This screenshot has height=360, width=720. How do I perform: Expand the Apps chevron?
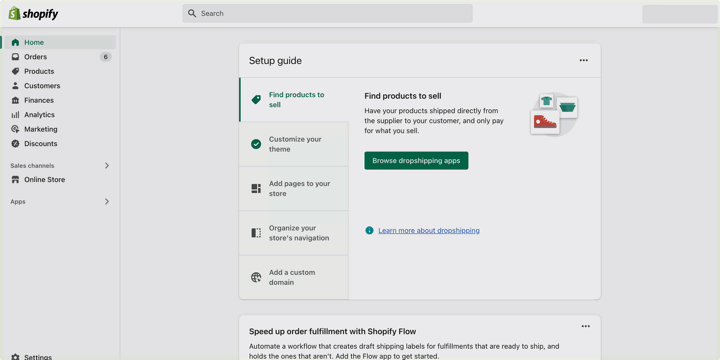[107, 202]
